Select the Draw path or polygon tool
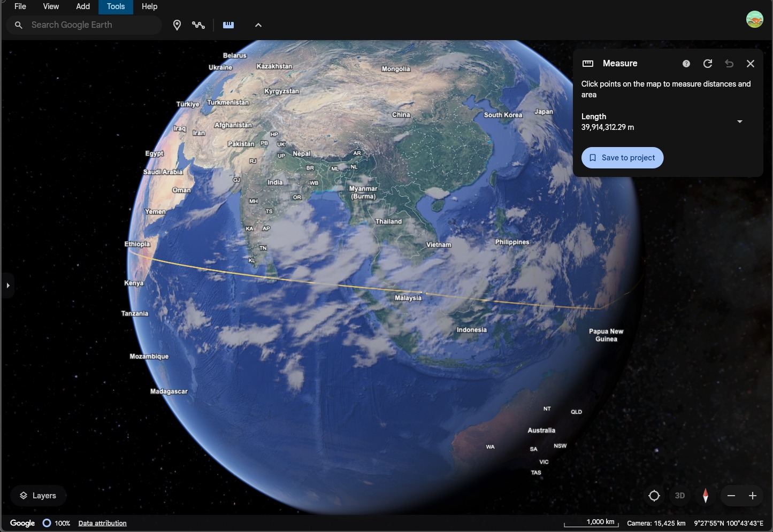773x532 pixels. tap(198, 25)
